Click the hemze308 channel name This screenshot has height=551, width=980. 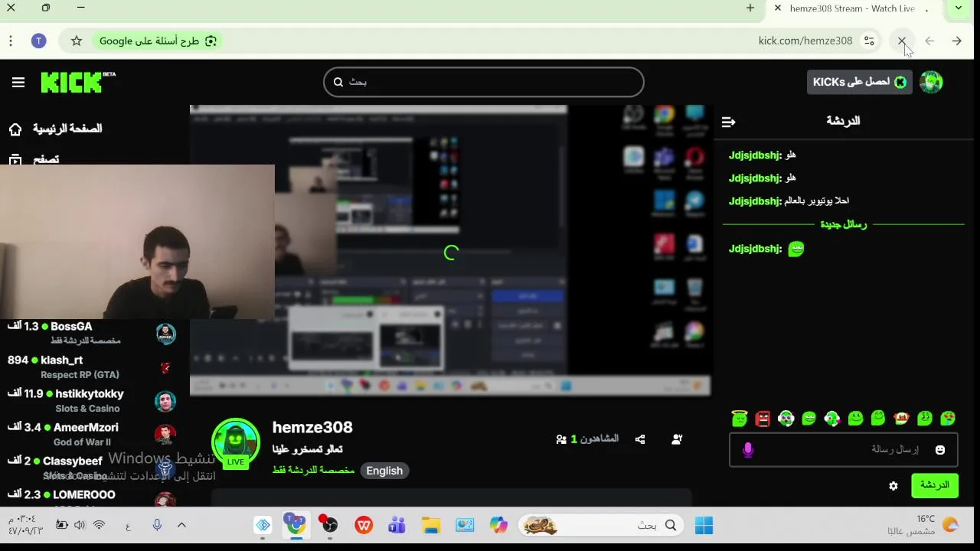pyautogui.click(x=312, y=427)
